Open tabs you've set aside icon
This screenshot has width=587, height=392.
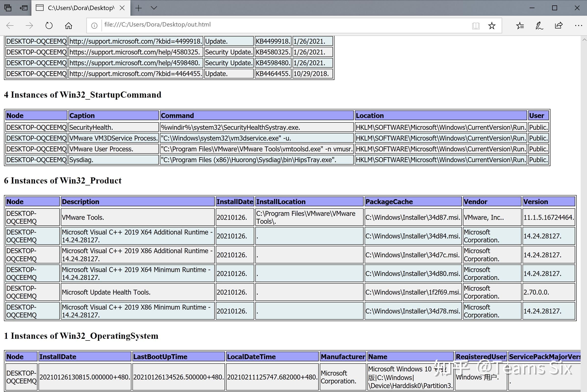[x=8, y=8]
